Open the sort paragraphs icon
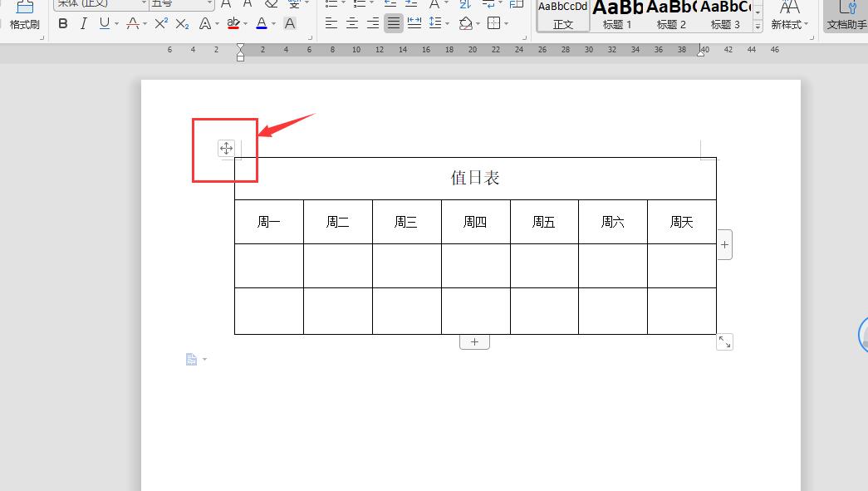This screenshot has width=868, height=491. pos(466,6)
